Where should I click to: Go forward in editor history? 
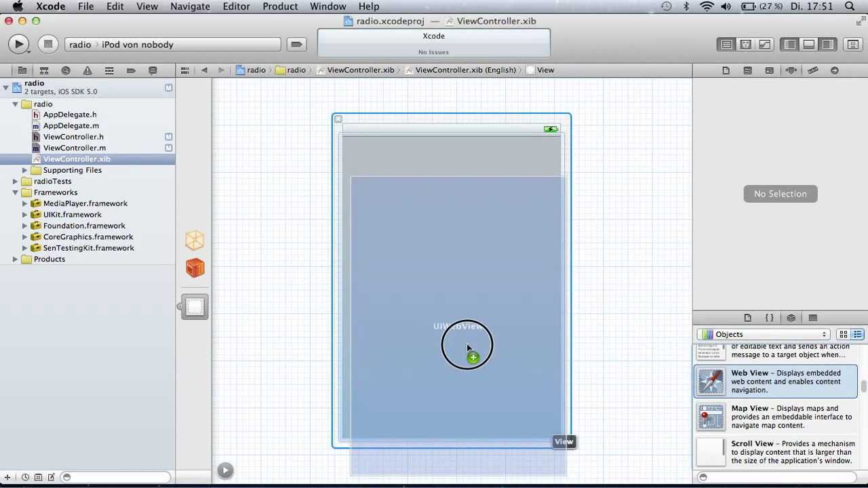[x=221, y=70]
